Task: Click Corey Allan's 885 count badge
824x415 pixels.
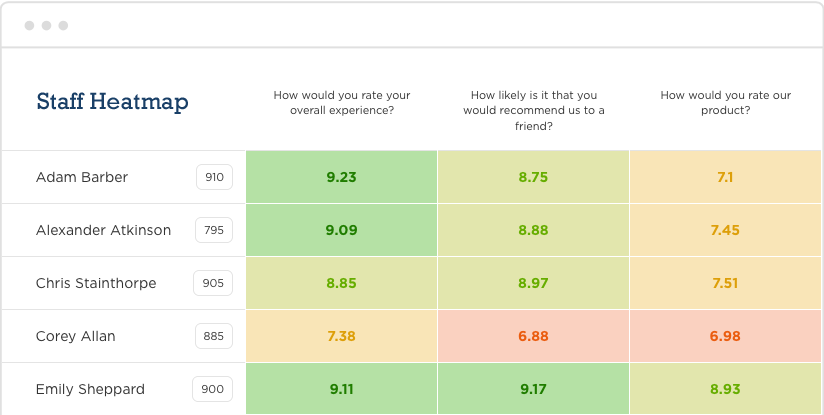Action: click(213, 336)
